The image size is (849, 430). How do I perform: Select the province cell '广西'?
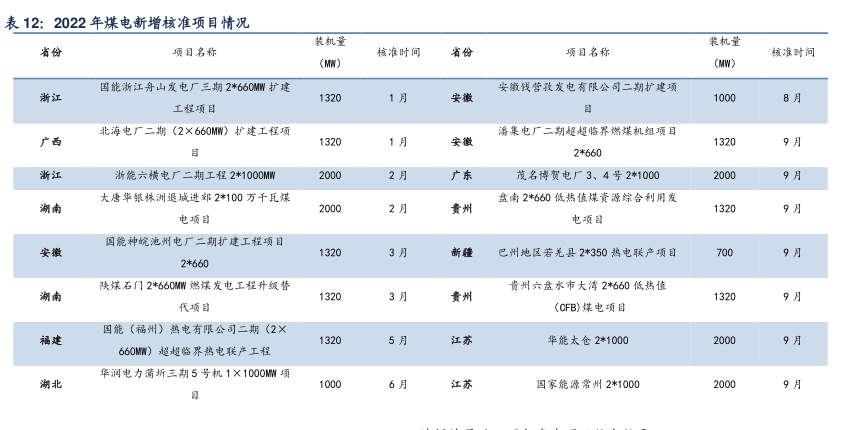(x=50, y=142)
